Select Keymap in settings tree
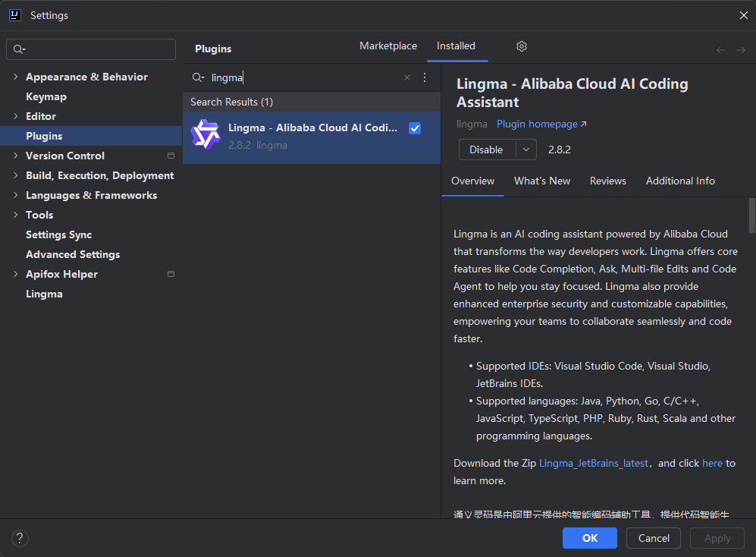 point(46,96)
